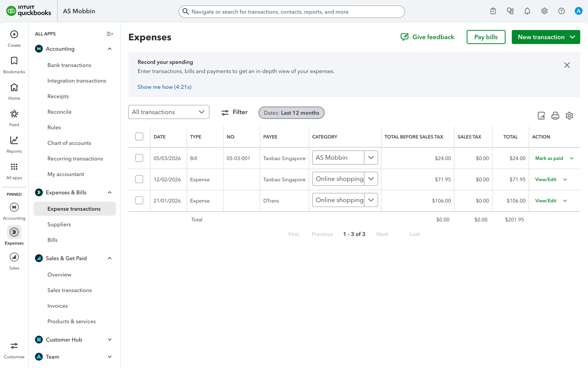
Task: Open Bookmarks in left rail
Action: [x=14, y=61]
